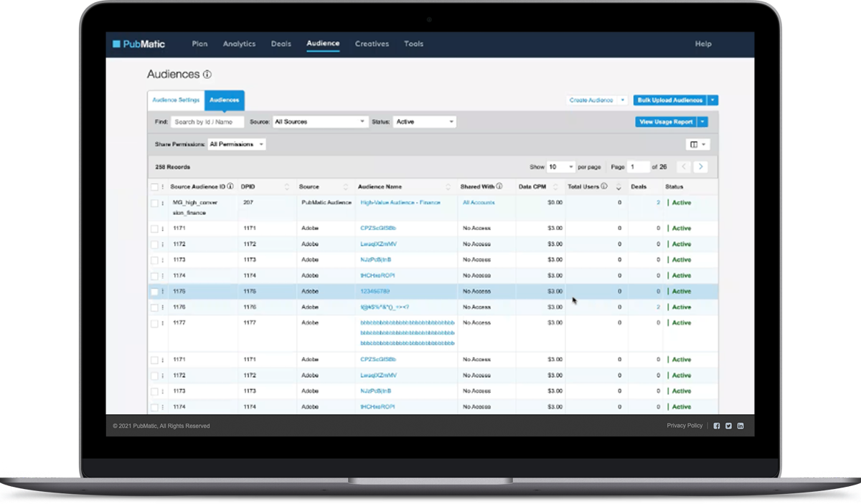This screenshot has height=504, width=861.
Task: Sort by the Total Users column arrows
Action: pos(618,187)
